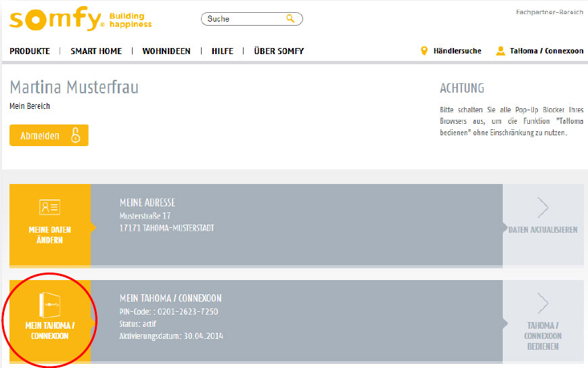Click the Musterstraße 17 address line

[145, 216]
